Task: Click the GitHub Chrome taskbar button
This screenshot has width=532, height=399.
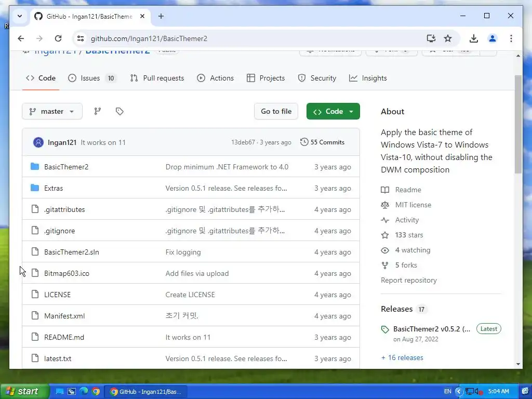Action: pos(146,392)
